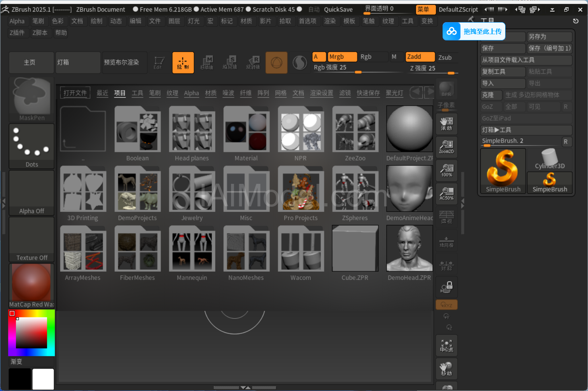Open the 渲染 menu
This screenshot has height=391, width=588.
point(330,21)
